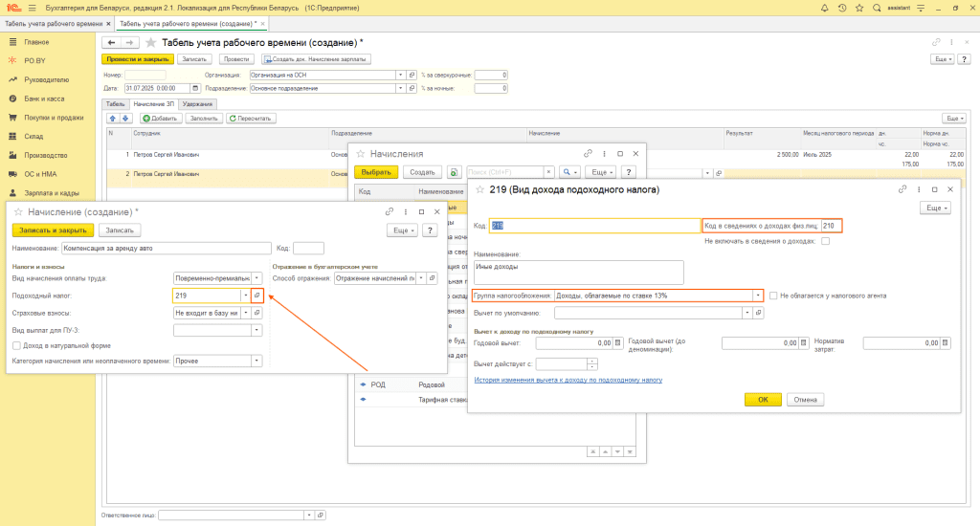Open notifications bell in title bar

click(x=824, y=8)
